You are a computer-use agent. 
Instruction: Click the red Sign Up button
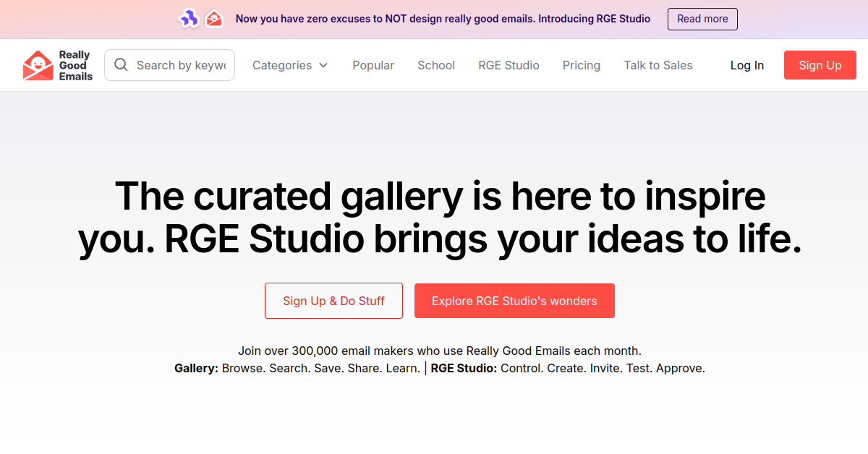pos(820,65)
